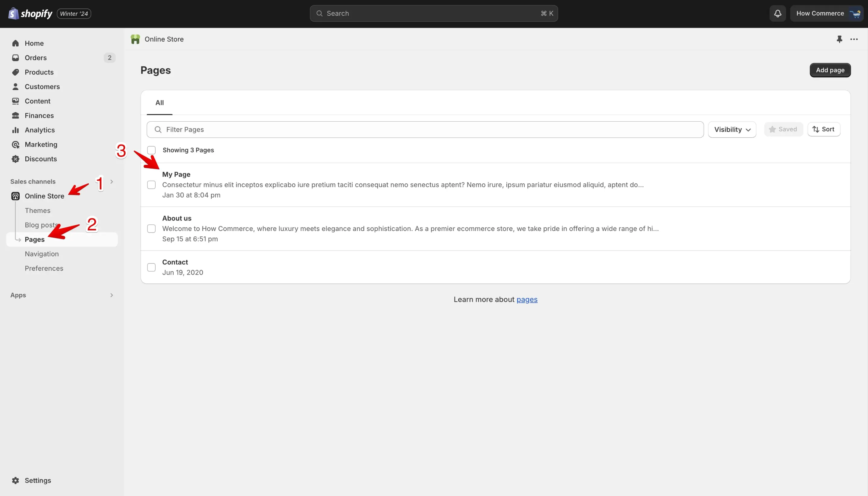Click the Sales channels section label
The width and height of the screenshot is (868, 496).
pyautogui.click(x=33, y=182)
